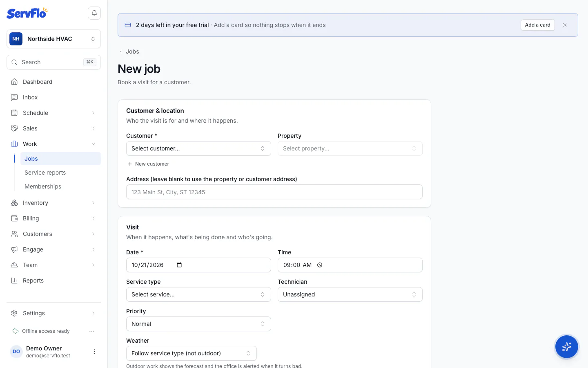Click the DO avatar for Demo Owner
The image size is (588, 368).
tap(16, 352)
